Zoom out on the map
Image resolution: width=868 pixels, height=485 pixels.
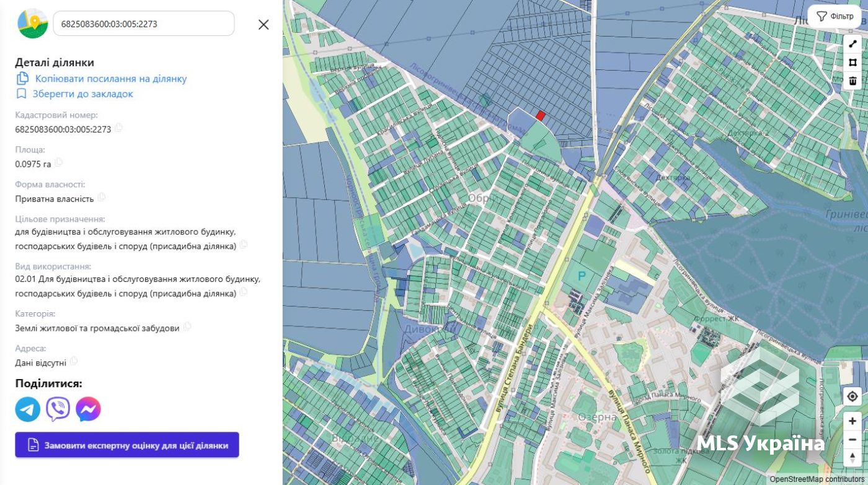click(x=852, y=439)
